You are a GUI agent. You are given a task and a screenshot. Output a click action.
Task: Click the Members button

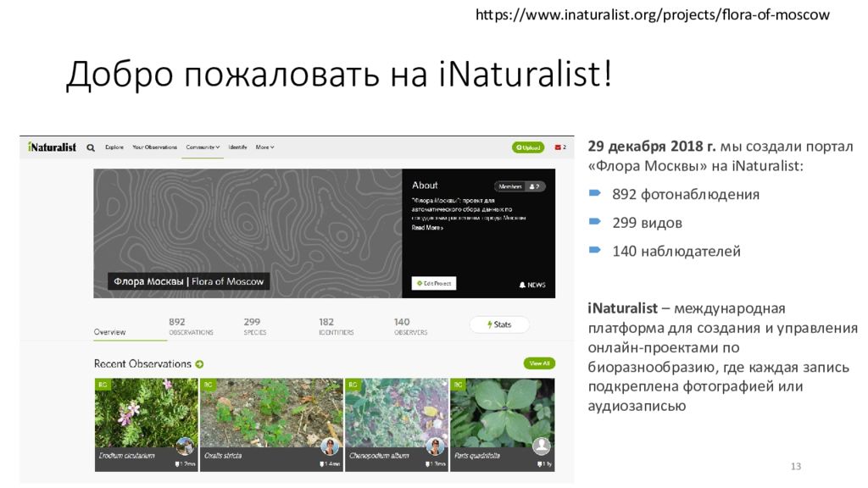pyautogui.click(x=520, y=186)
